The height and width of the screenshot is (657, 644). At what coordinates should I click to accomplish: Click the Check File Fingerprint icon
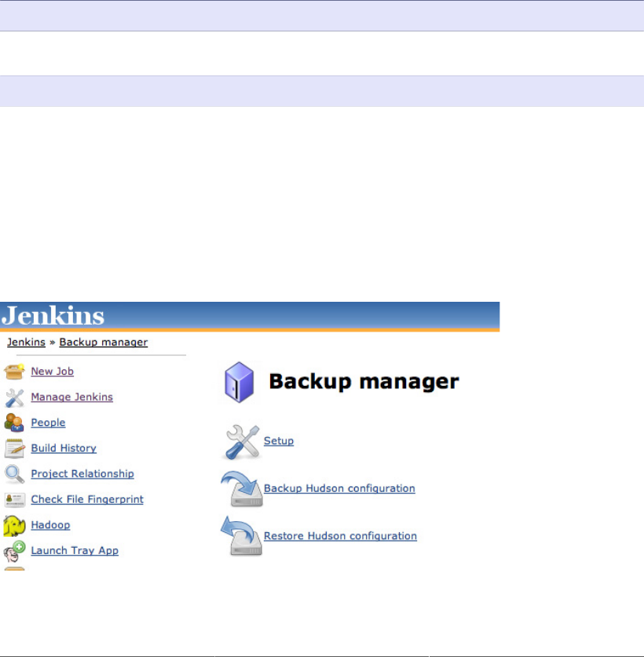[15, 500]
